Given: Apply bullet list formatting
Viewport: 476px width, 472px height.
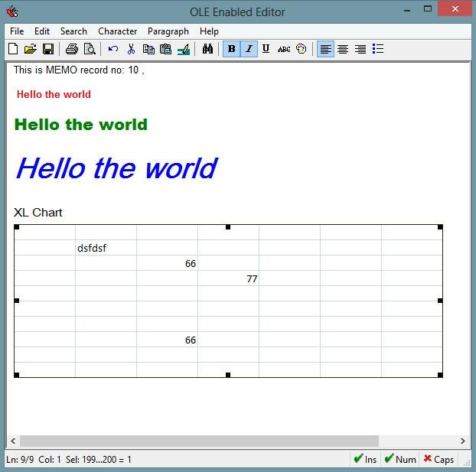Looking at the screenshot, I should pos(377,49).
